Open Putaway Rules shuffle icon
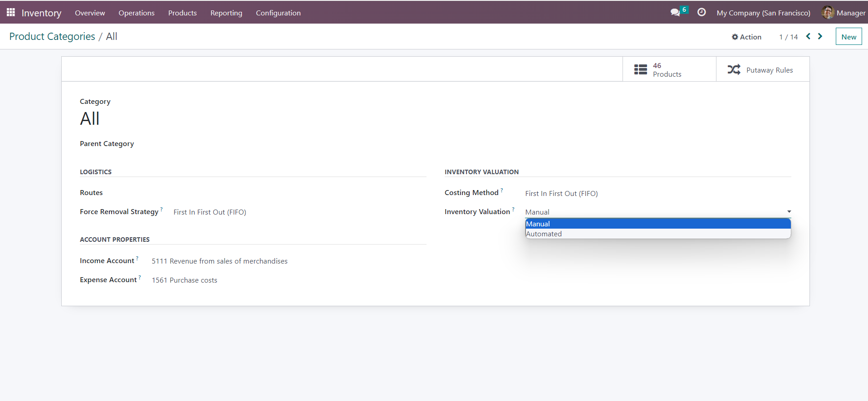This screenshot has height=401, width=868. pyautogui.click(x=734, y=69)
